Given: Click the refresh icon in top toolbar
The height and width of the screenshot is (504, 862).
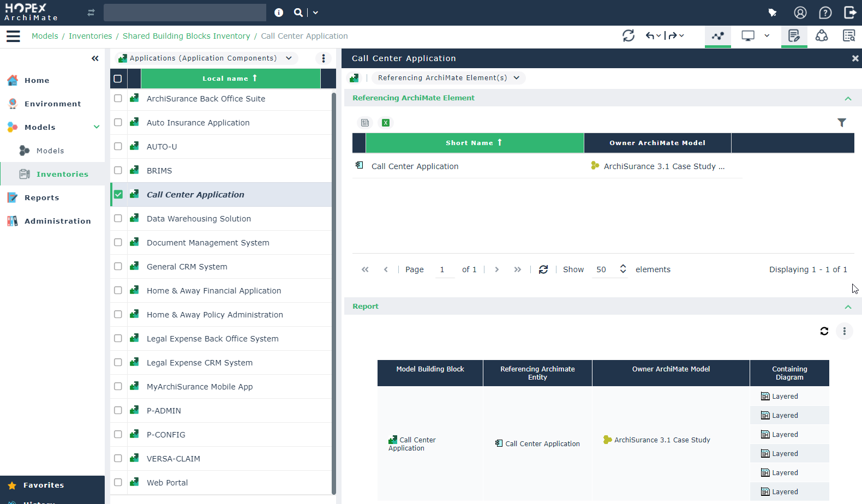Looking at the screenshot, I should click(628, 36).
